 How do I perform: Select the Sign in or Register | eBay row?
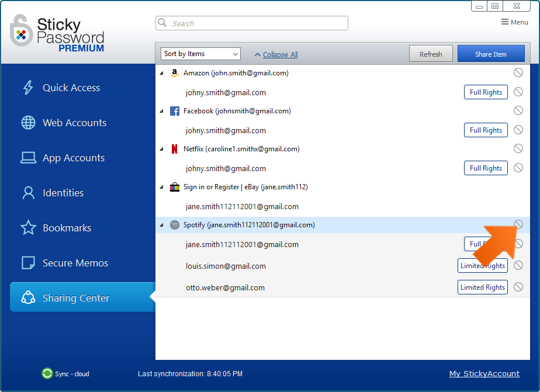coord(342,187)
